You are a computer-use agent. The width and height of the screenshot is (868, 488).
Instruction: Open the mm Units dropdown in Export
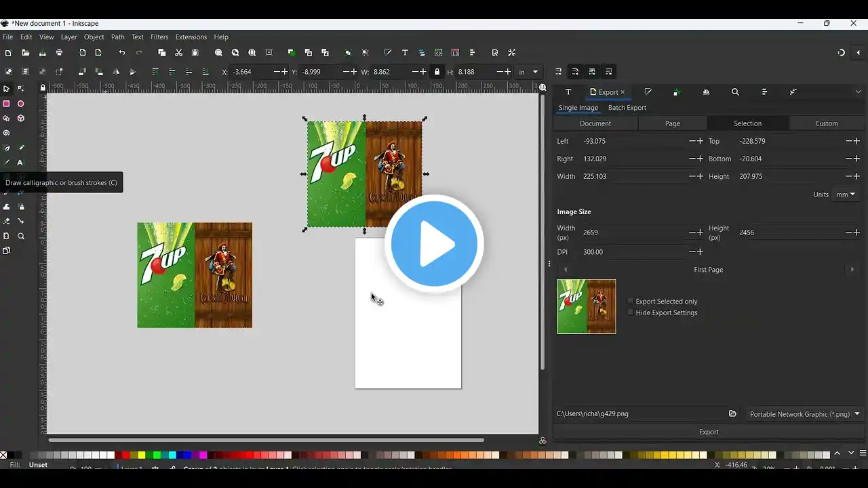(x=844, y=195)
